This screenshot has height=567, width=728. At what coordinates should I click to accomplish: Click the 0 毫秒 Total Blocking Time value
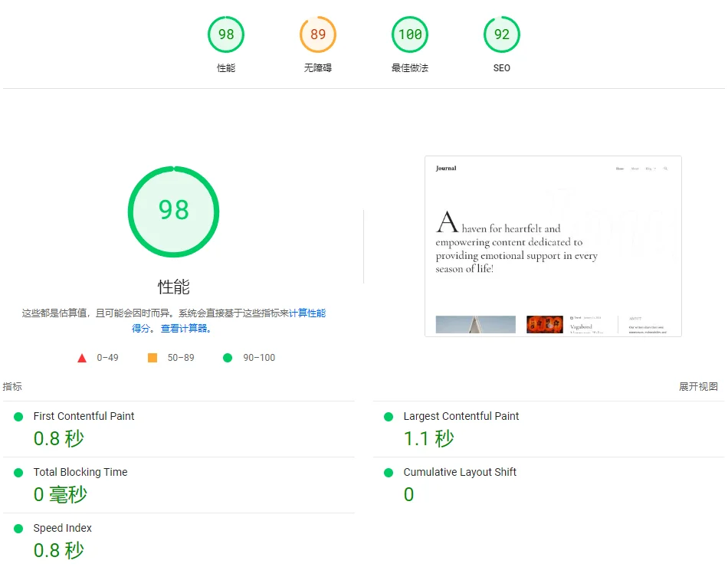[x=60, y=494]
